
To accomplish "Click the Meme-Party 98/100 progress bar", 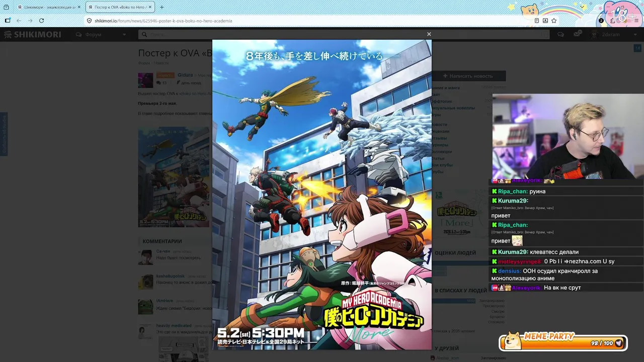I will click(x=563, y=343).
